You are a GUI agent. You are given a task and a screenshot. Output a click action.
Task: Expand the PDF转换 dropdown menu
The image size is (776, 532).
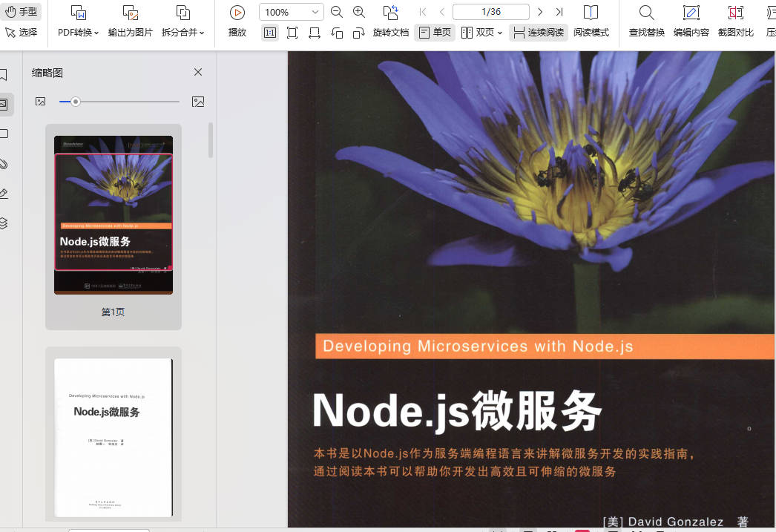click(78, 33)
